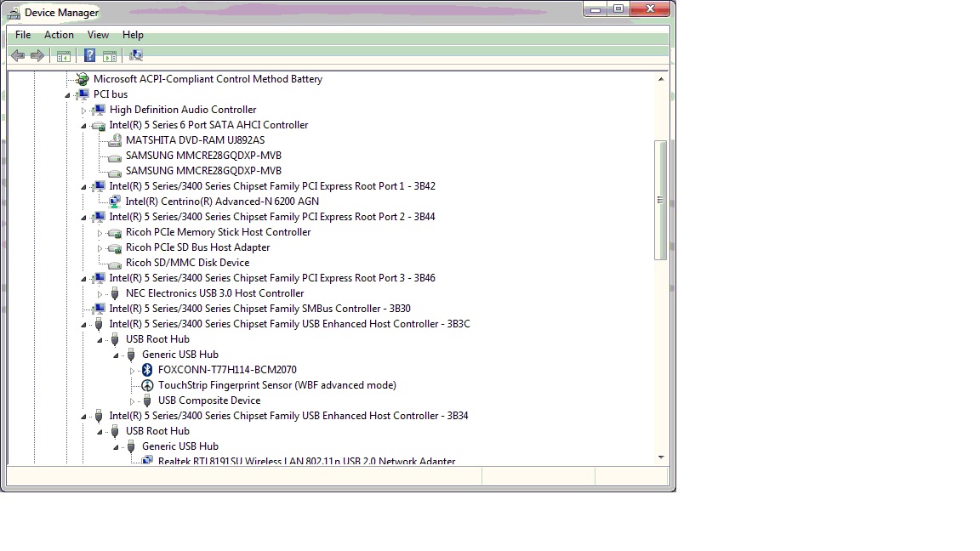Click Ricoh PCIe SD Bus Host Adapter icon
This screenshot has height=551, width=980.
pos(114,248)
